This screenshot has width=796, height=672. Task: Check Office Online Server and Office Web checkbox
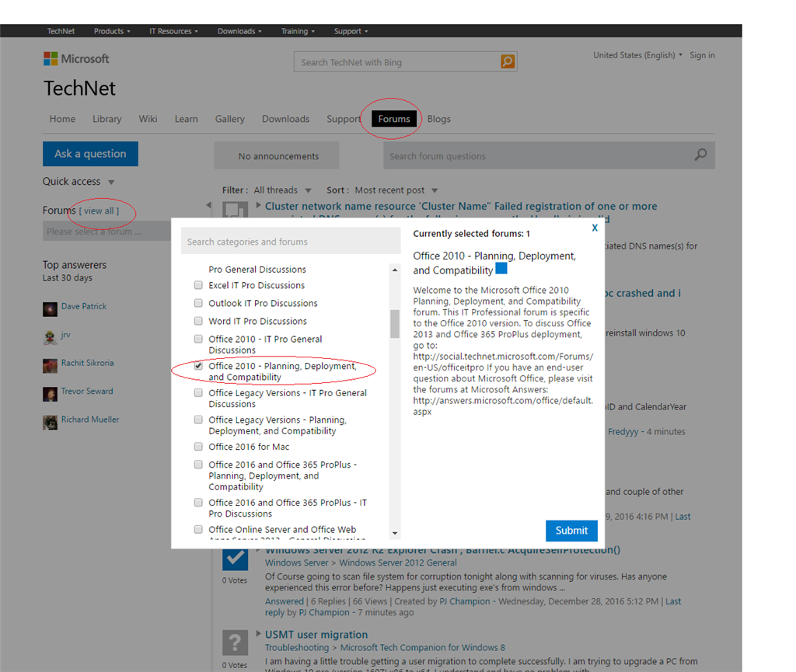[x=198, y=529]
